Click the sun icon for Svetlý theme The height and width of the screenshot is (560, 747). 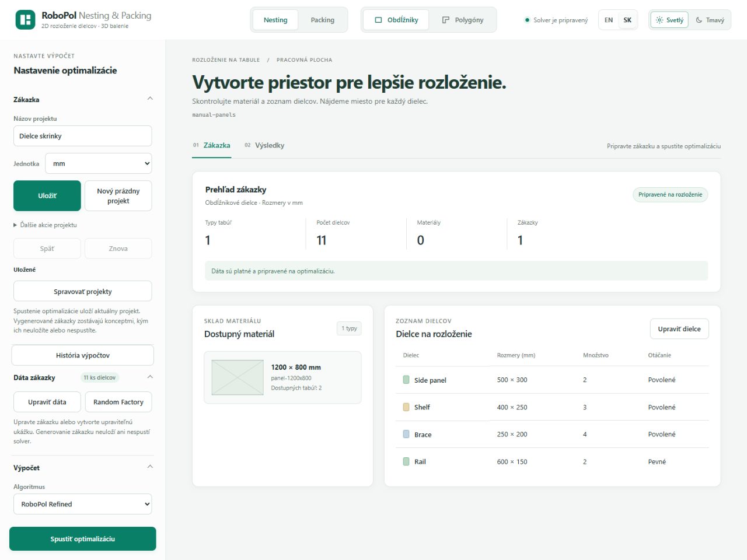coord(659,20)
